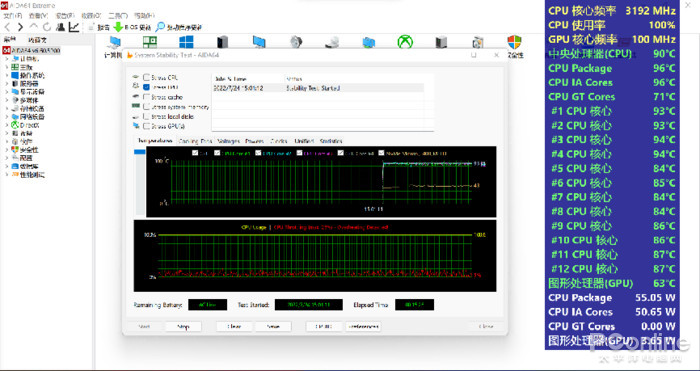Open the black server tower icon in the main pane
The image size is (700, 371).
click(x=222, y=42)
